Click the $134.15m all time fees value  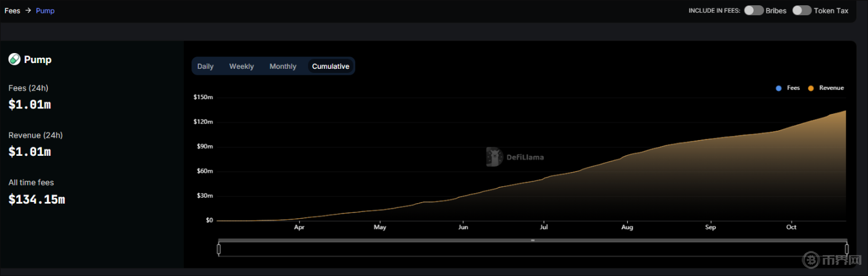pos(37,200)
